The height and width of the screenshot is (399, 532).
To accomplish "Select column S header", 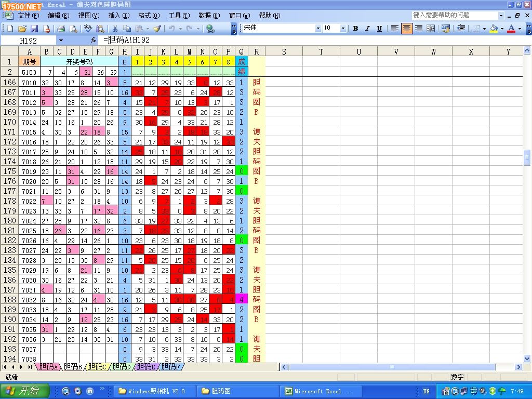I will pos(284,51).
